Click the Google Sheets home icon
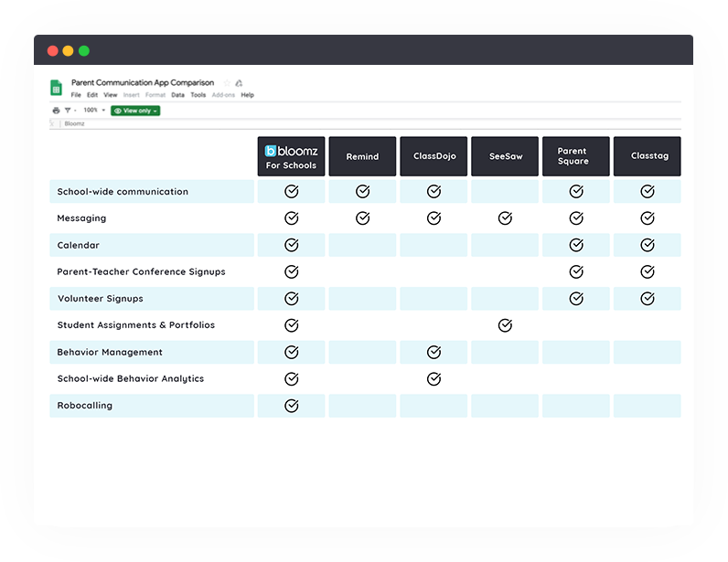The width and height of the screenshot is (728, 562). [56, 88]
